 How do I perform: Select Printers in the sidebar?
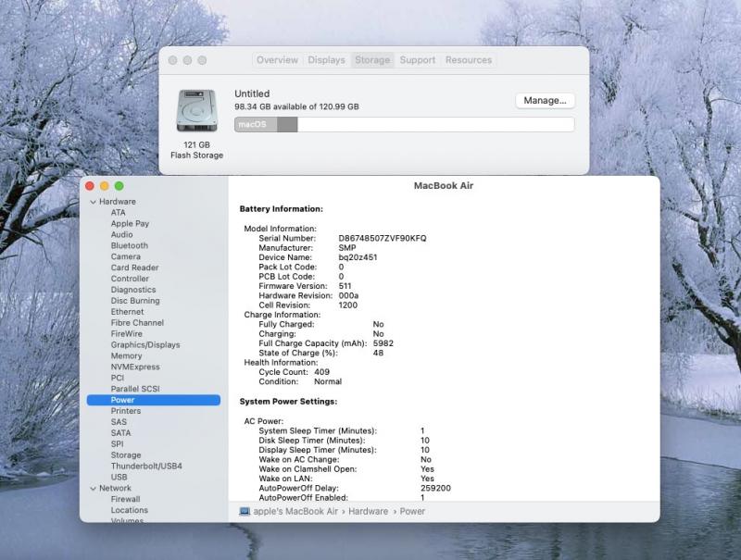[x=126, y=411]
